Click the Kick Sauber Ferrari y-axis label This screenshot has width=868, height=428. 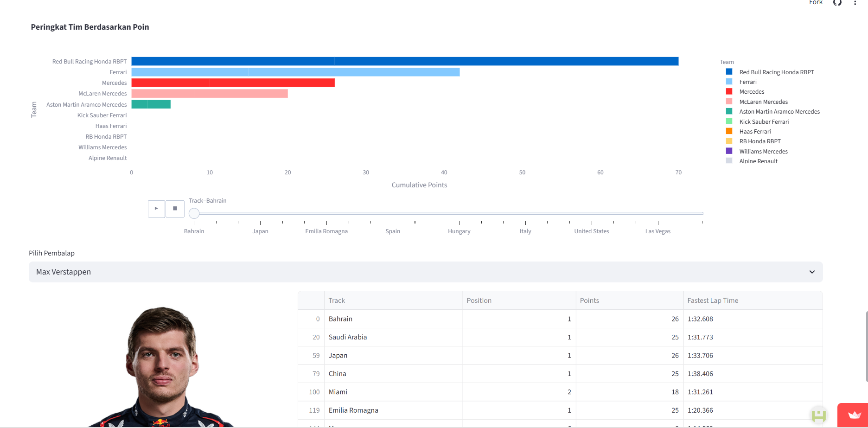coord(102,115)
